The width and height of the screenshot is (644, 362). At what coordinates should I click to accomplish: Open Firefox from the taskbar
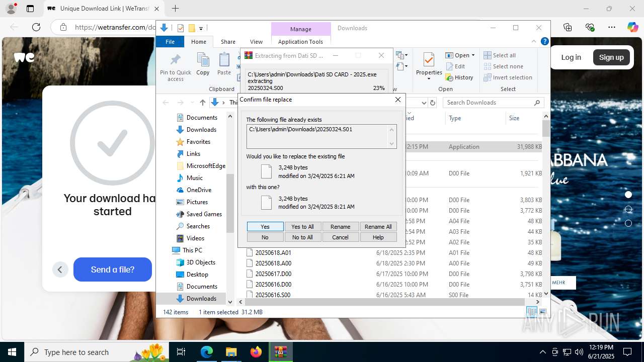coord(256,352)
